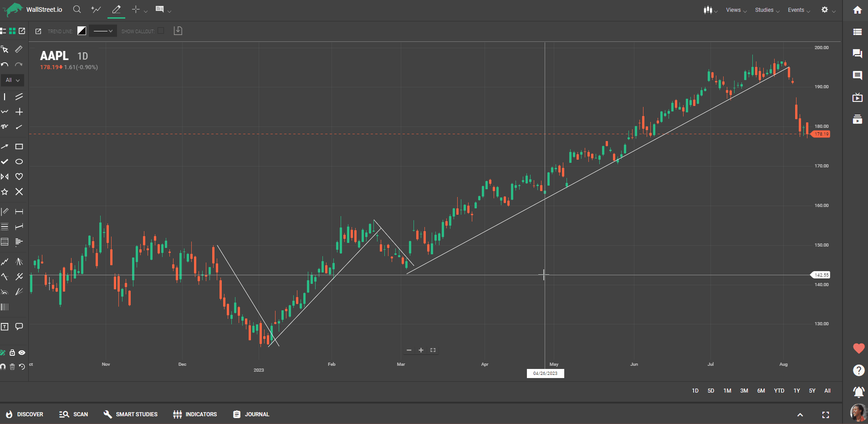Click the trash icon to delete drawings
Viewport: 868px width, 424px height.
(x=12, y=367)
